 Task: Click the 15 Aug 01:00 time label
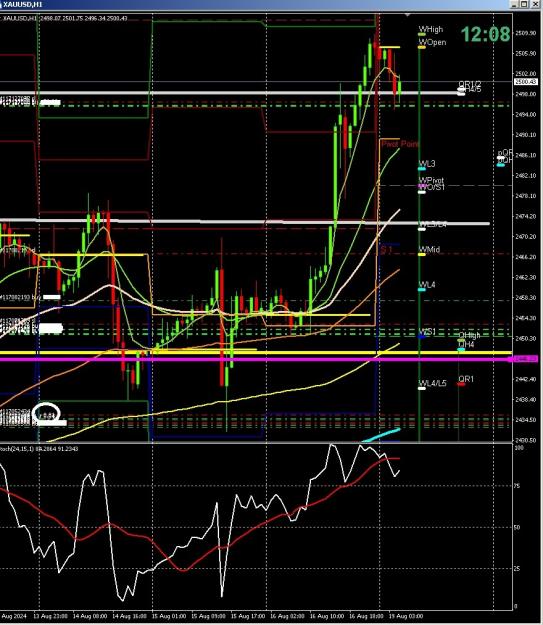tap(169, 616)
